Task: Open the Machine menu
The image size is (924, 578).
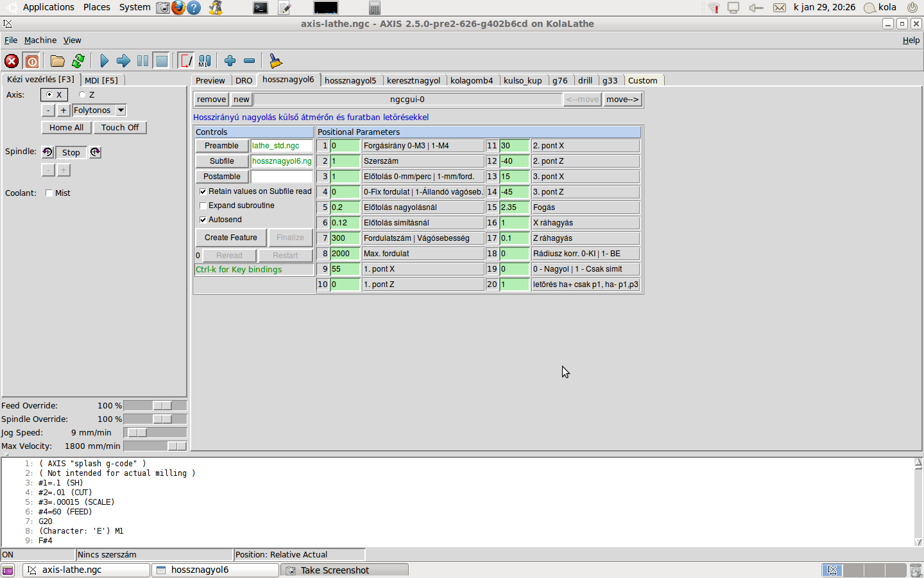Action: 40,40
